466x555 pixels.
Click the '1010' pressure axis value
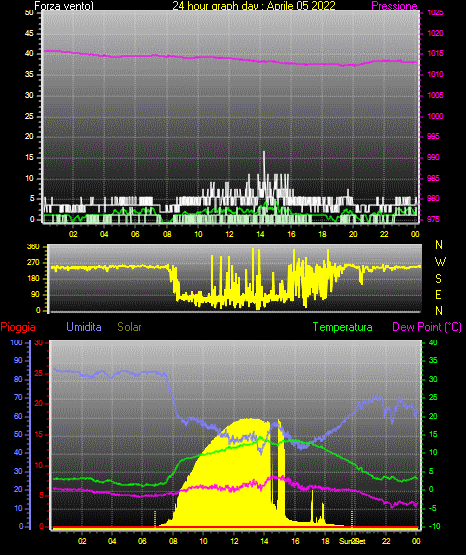click(435, 74)
